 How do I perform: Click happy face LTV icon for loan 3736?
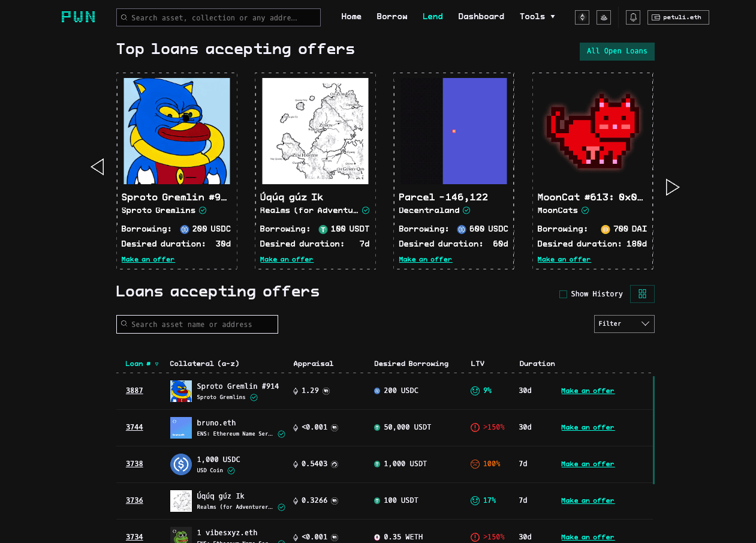(475, 500)
